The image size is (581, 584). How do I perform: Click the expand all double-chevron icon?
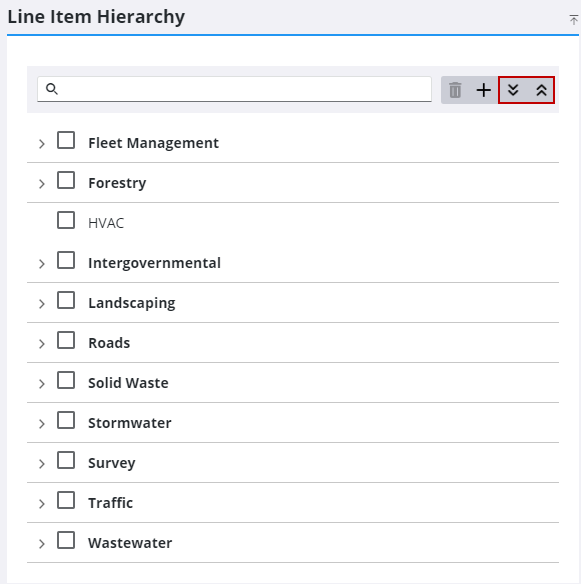pos(513,90)
